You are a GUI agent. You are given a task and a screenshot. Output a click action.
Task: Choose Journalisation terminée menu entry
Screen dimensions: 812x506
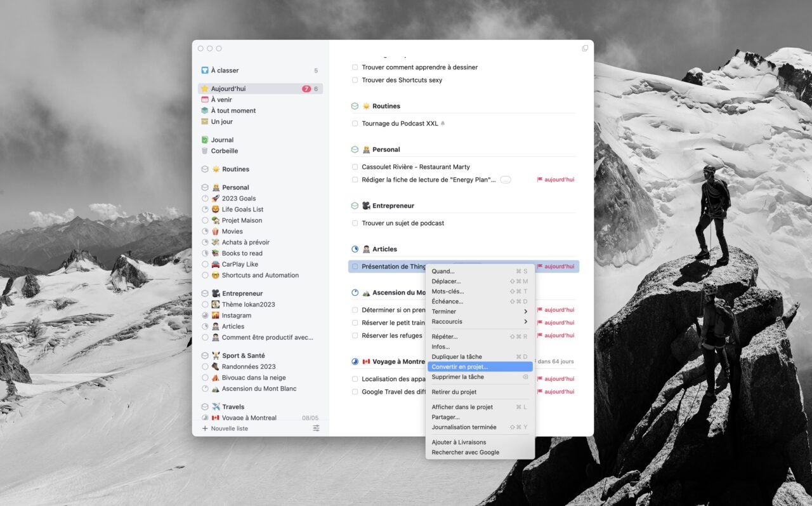[x=480, y=427]
